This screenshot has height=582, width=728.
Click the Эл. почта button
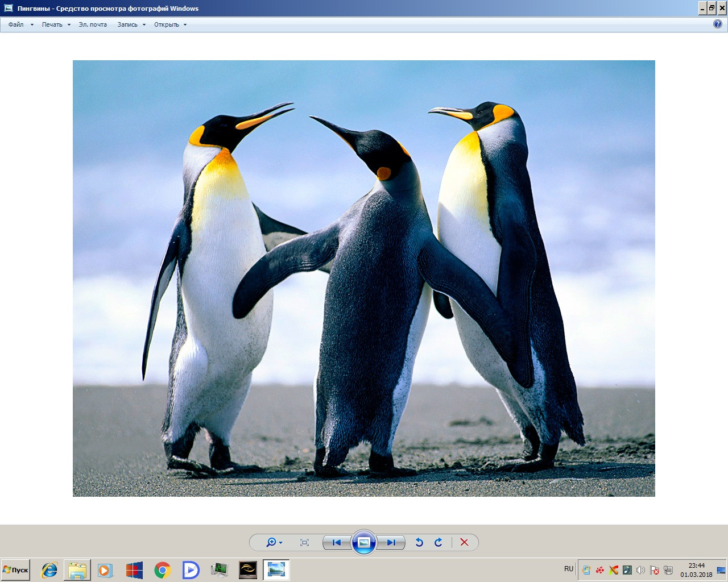pos(93,24)
